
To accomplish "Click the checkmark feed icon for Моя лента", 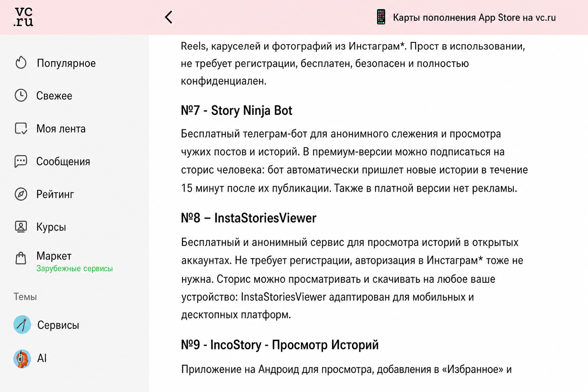I will (x=21, y=128).
